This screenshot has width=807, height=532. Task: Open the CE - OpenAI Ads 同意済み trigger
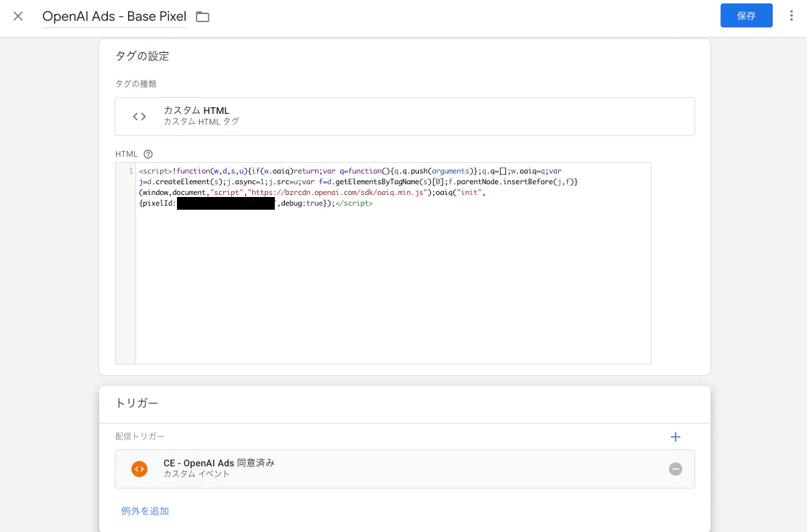[x=405, y=469]
